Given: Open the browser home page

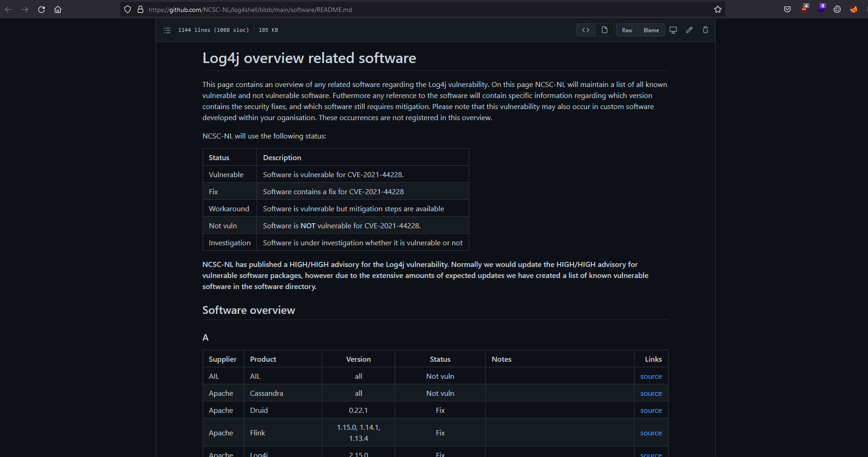Looking at the screenshot, I should pos(58,9).
